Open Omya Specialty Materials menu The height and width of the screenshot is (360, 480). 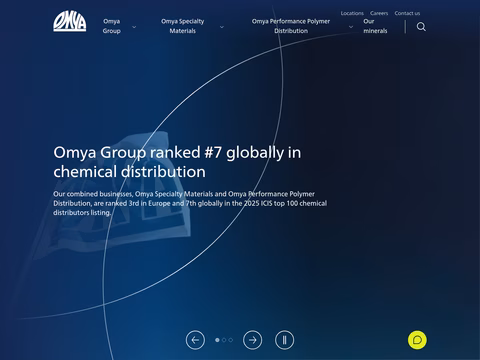click(183, 26)
